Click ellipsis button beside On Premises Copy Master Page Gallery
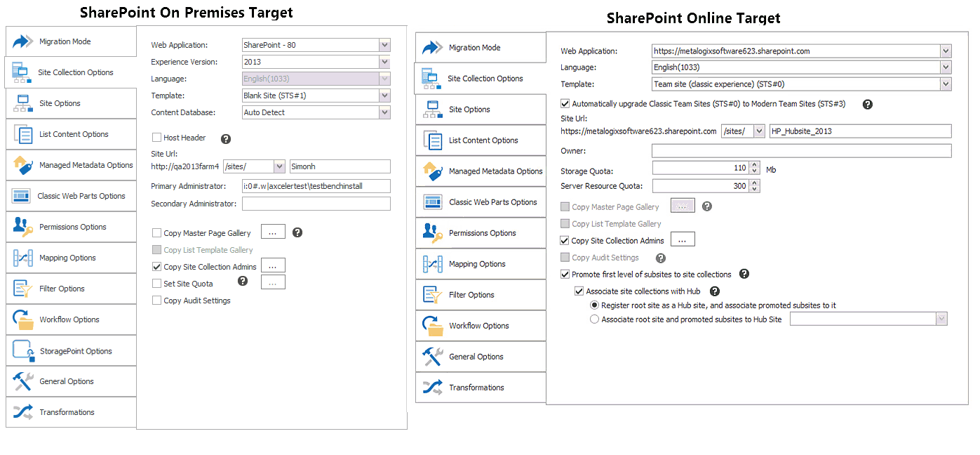This screenshot has width=980, height=455. pyautogui.click(x=273, y=232)
